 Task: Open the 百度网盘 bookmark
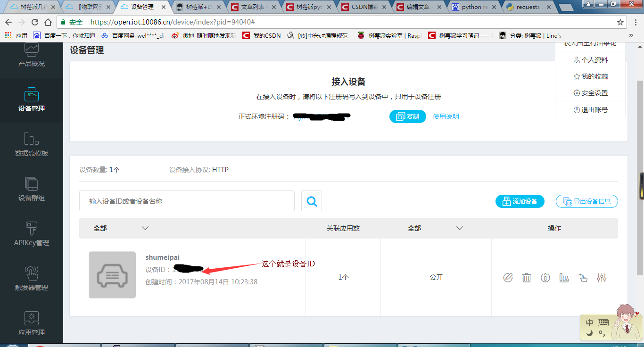coord(133,35)
